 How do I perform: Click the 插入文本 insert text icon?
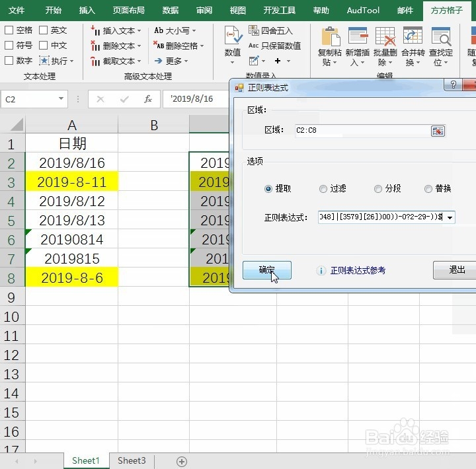coord(95,30)
